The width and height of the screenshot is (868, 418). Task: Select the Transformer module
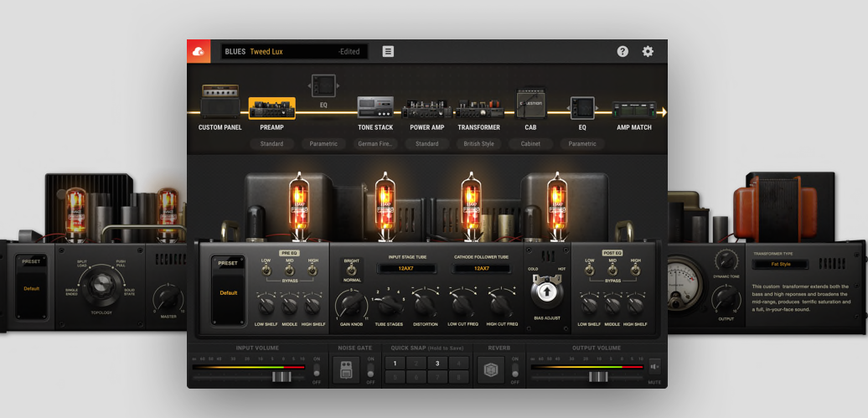(479, 109)
